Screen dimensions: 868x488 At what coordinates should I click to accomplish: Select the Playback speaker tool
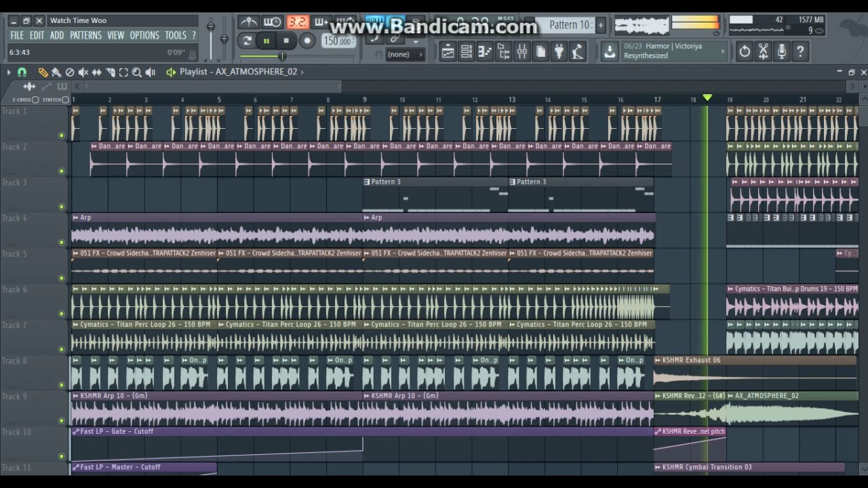point(151,72)
